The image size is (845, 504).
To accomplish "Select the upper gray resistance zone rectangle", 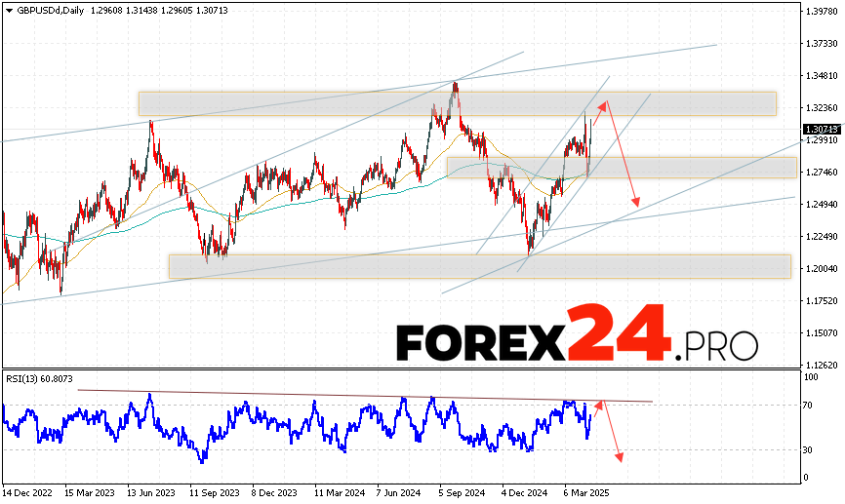I will tap(457, 103).
